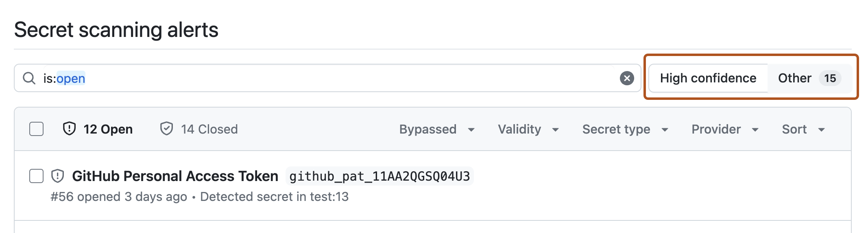This screenshot has width=868, height=233.
Task: Show the 14 Closed alerts
Action: point(209,129)
